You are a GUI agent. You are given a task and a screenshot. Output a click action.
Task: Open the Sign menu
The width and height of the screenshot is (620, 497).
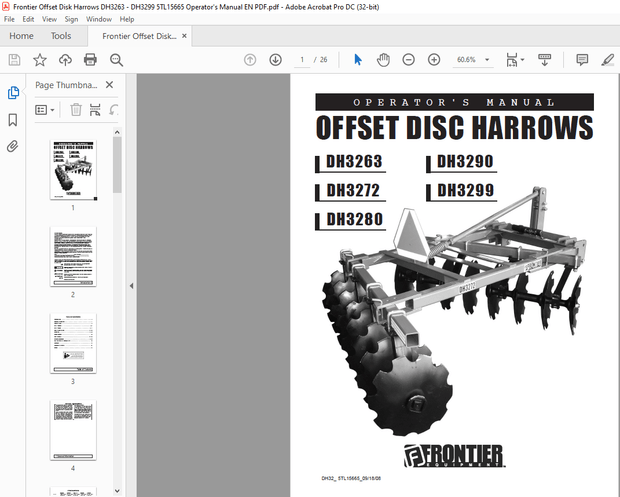71,19
